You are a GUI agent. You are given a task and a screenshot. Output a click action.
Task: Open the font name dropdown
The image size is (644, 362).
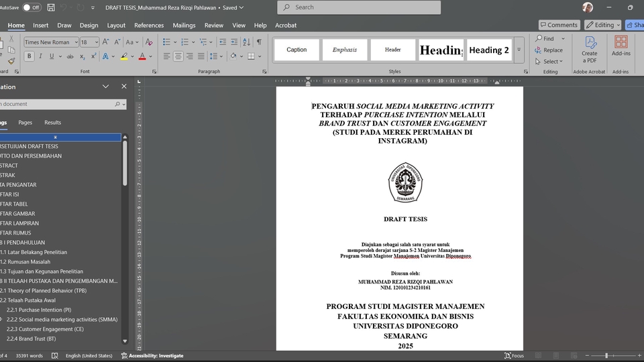(76, 42)
